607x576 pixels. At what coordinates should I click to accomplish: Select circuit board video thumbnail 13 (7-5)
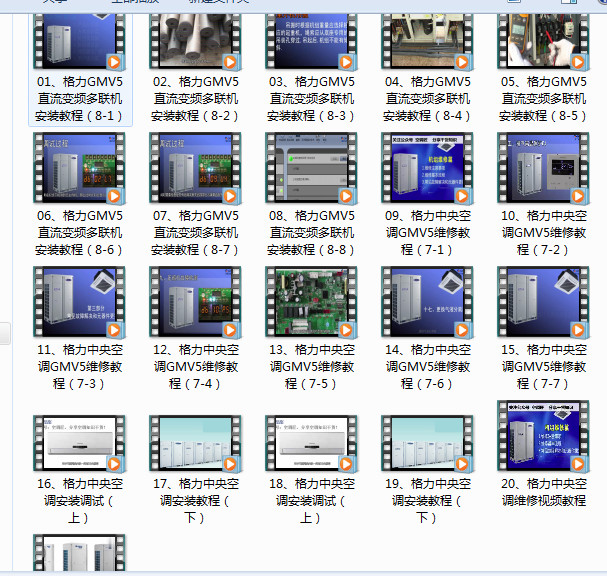311,302
